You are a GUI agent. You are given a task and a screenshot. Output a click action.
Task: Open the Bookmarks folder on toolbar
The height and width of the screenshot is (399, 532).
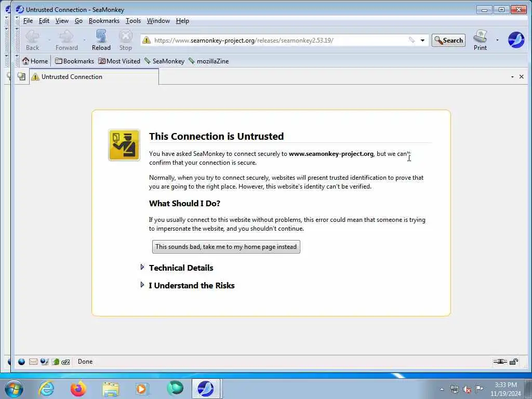pyautogui.click(x=75, y=61)
